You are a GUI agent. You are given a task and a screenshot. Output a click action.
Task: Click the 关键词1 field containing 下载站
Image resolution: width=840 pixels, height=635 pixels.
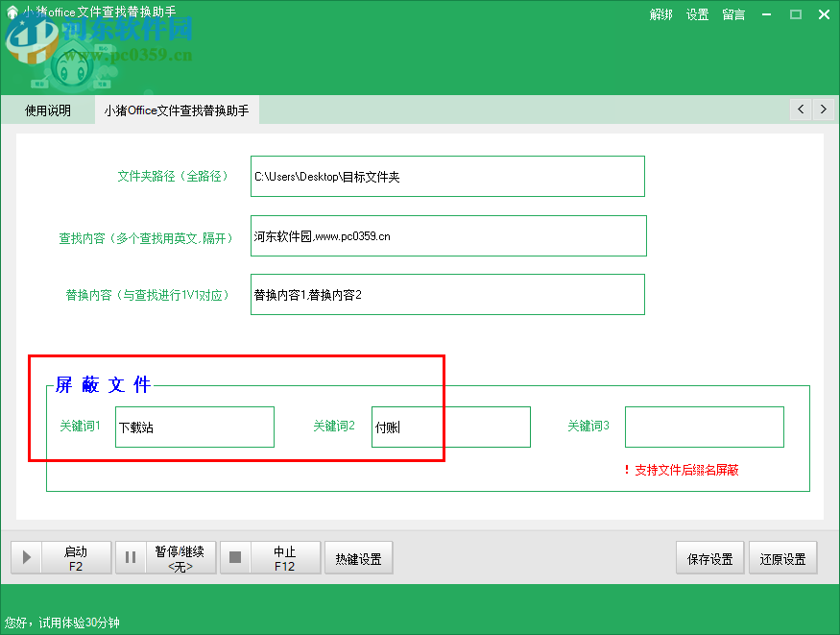pos(194,427)
